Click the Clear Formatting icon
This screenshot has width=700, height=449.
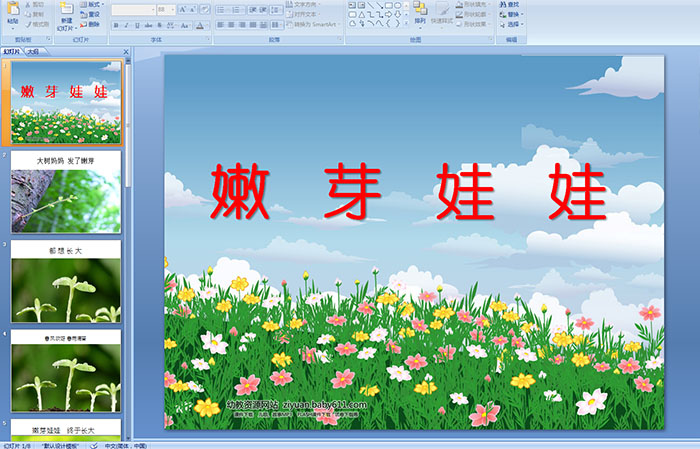click(x=205, y=9)
